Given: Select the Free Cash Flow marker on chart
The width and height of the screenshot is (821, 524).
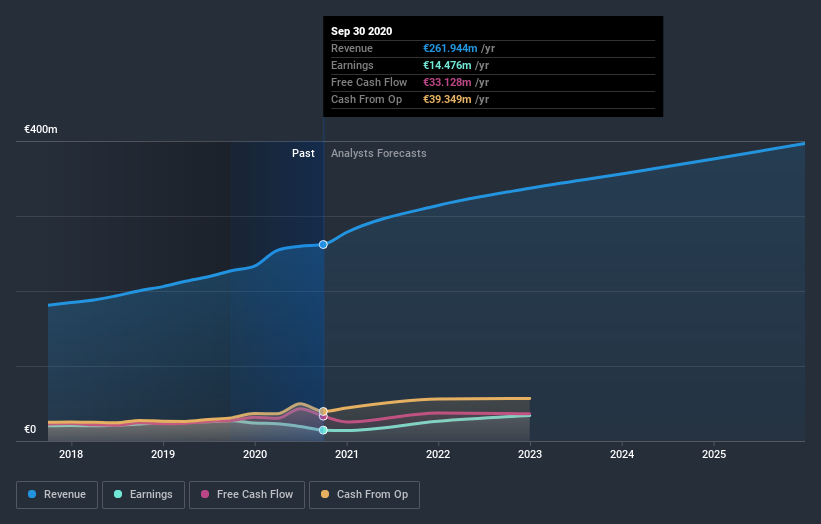Looking at the screenshot, I should pos(323,416).
